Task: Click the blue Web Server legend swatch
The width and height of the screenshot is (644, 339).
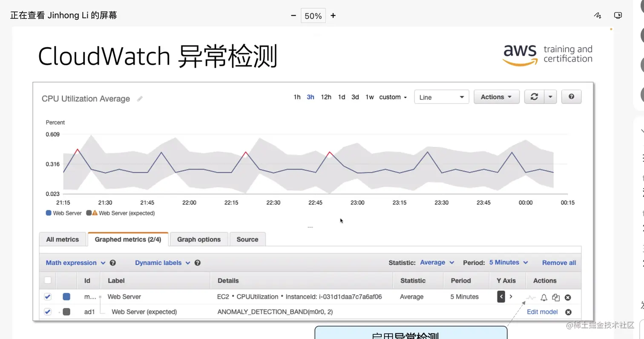Action: 49,213
